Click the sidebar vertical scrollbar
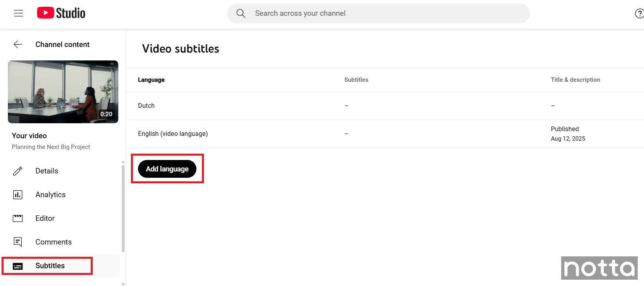 pos(123,209)
